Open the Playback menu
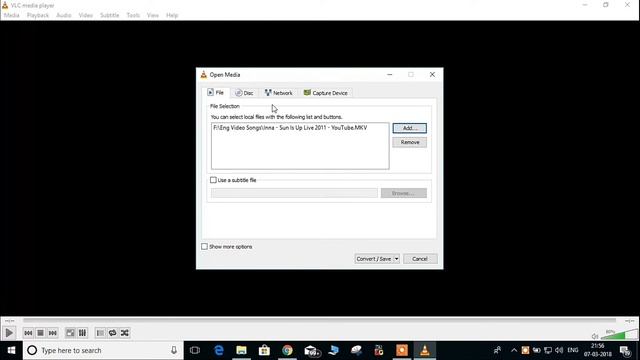Image resolution: width=640 pixels, height=360 pixels. (x=38, y=15)
